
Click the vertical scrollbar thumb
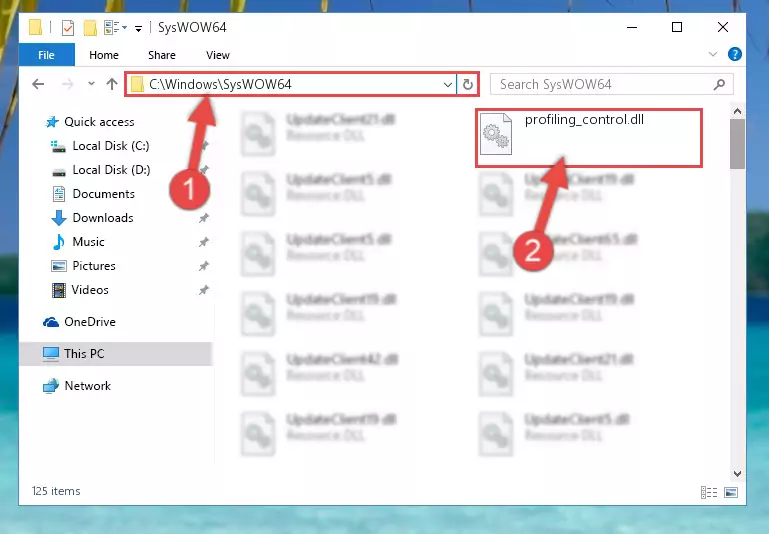737,144
